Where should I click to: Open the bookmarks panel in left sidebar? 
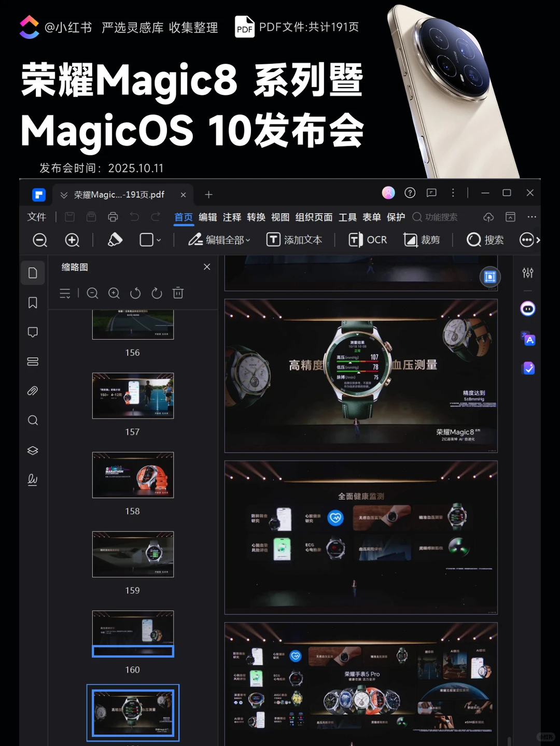click(33, 302)
